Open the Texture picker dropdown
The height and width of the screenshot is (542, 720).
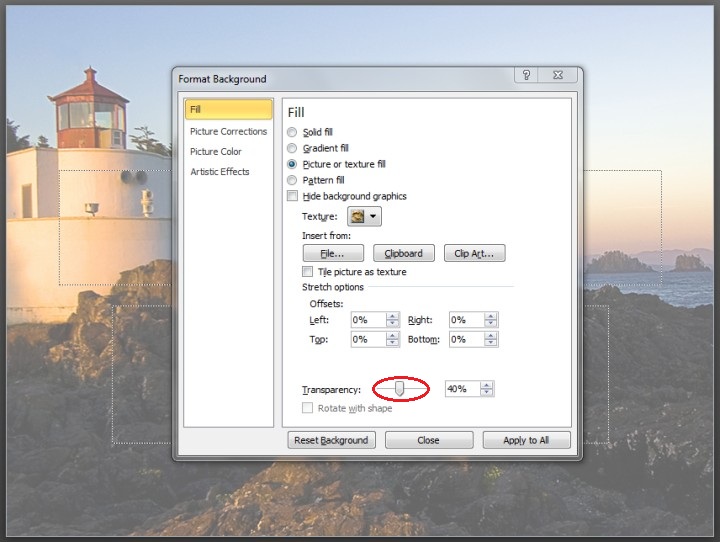364,216
